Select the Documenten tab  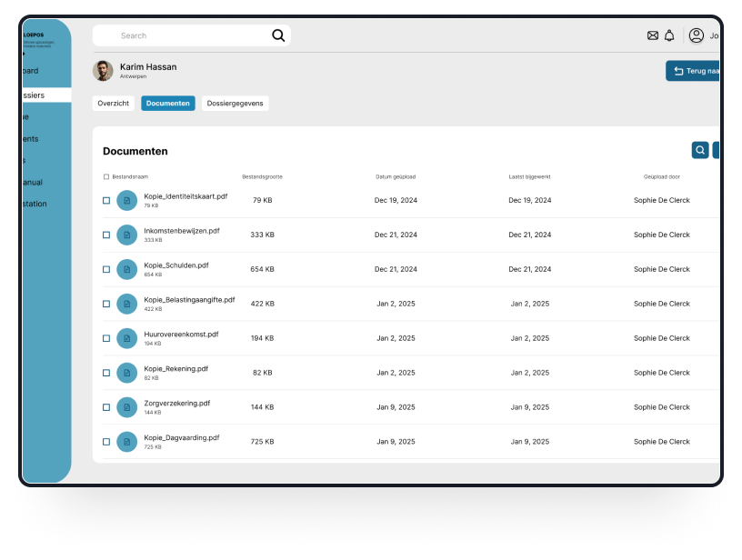168,103
